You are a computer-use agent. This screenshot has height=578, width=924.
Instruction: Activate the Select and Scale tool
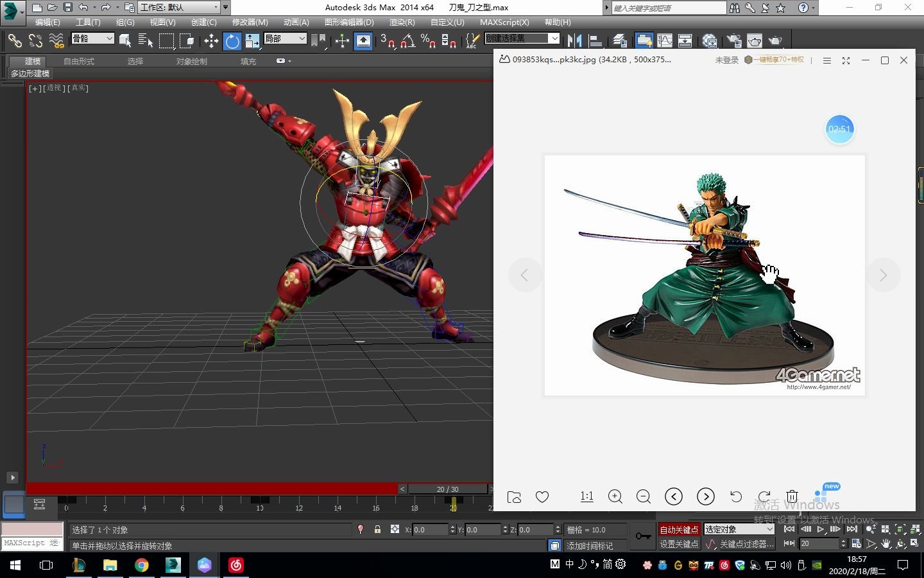coord(252,41)
